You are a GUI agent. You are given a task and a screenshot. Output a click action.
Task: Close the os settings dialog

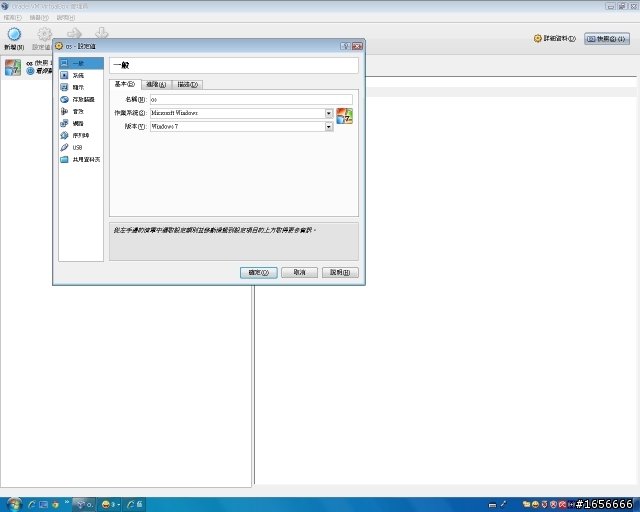coord(357,46)
